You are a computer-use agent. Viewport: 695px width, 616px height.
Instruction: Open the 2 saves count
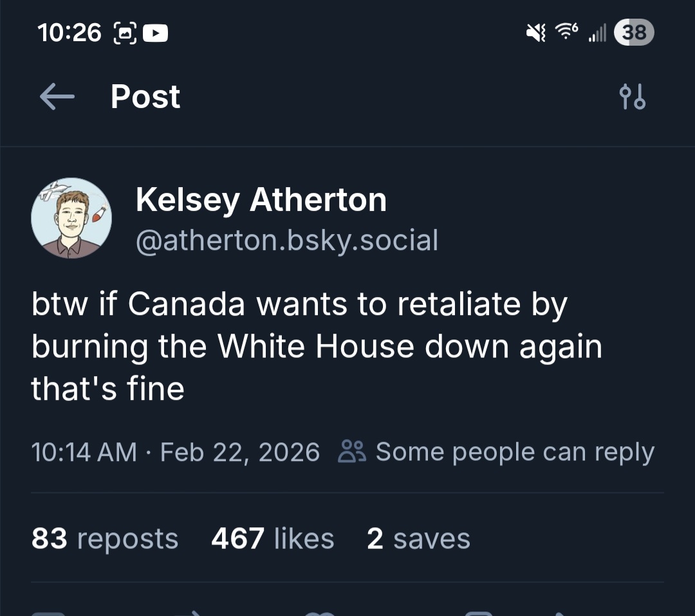tap(418, 538)
